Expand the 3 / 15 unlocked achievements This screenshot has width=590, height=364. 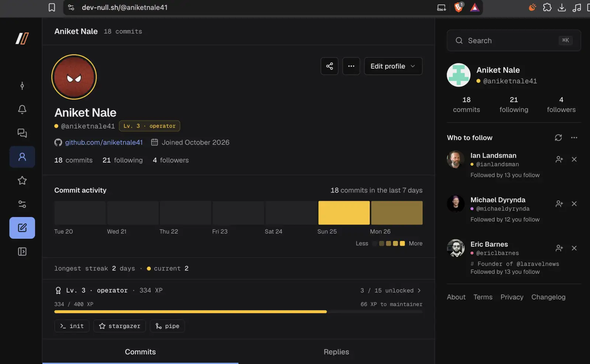(391, 290)
